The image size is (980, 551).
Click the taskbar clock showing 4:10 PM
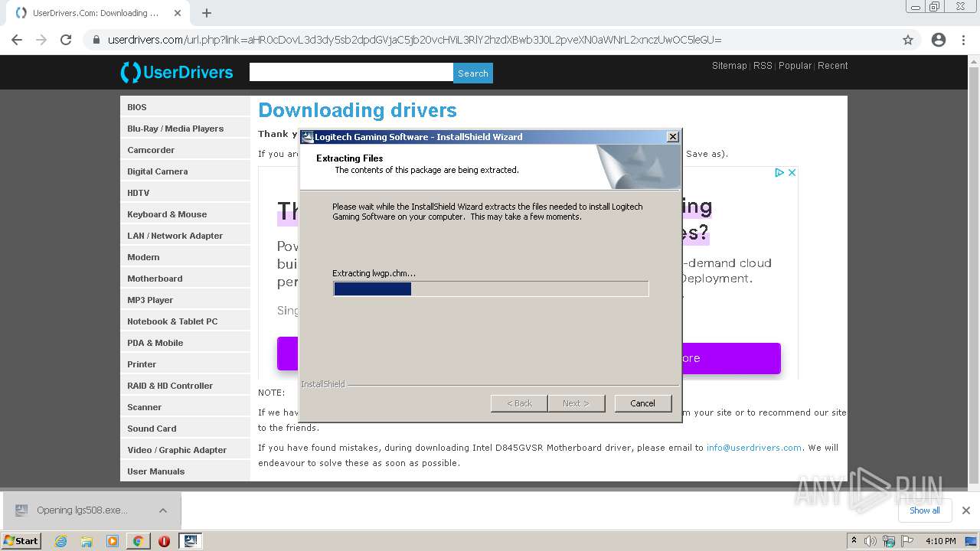pos(940,541)
